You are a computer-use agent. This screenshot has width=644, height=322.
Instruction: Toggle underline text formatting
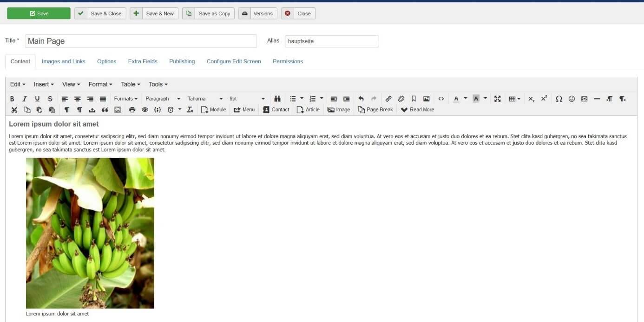pyautogui.click(x=37, y=99)
